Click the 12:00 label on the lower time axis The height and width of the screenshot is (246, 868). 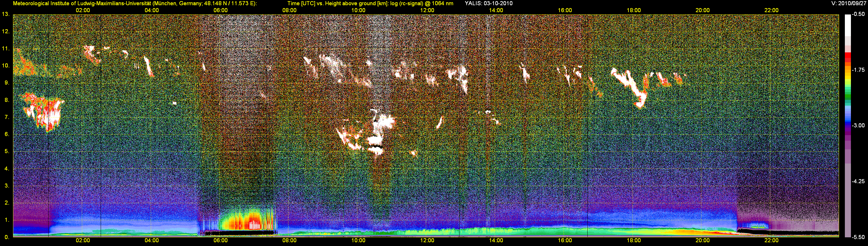point(427,241)
